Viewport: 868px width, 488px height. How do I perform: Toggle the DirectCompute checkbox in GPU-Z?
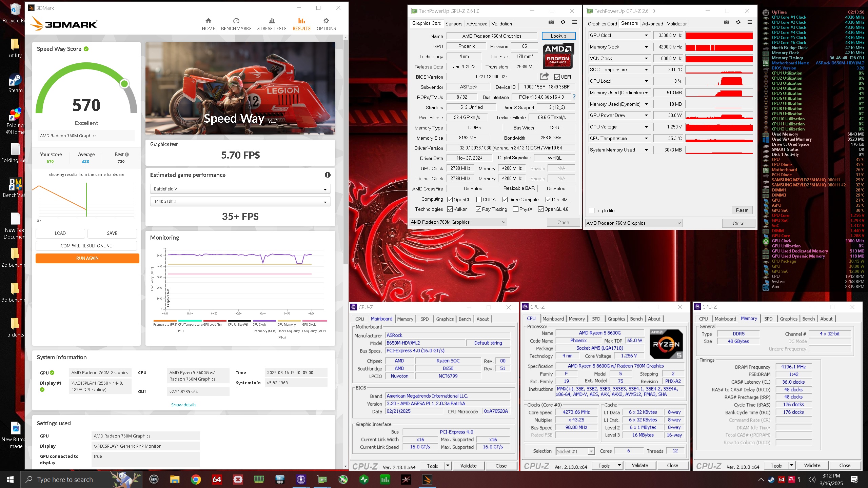[x=505, y=200]
